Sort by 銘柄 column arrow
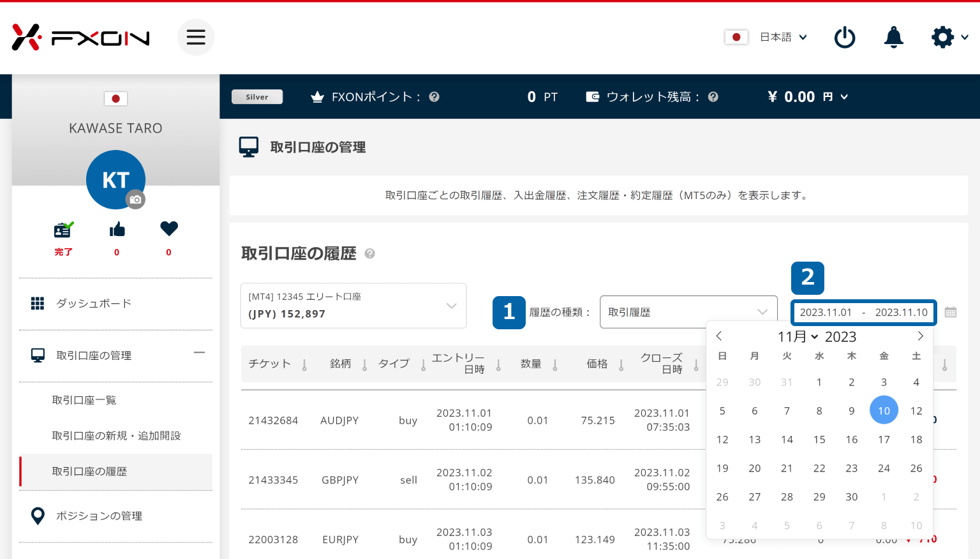Viewport: 980px width, 559px height. click(364, 364)
